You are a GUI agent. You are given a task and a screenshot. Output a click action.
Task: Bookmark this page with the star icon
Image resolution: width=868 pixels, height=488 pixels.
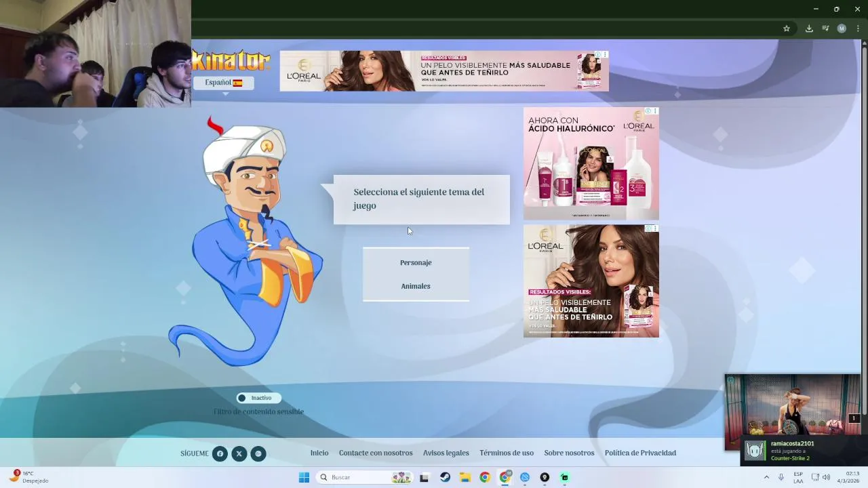(x=787, y=28)
